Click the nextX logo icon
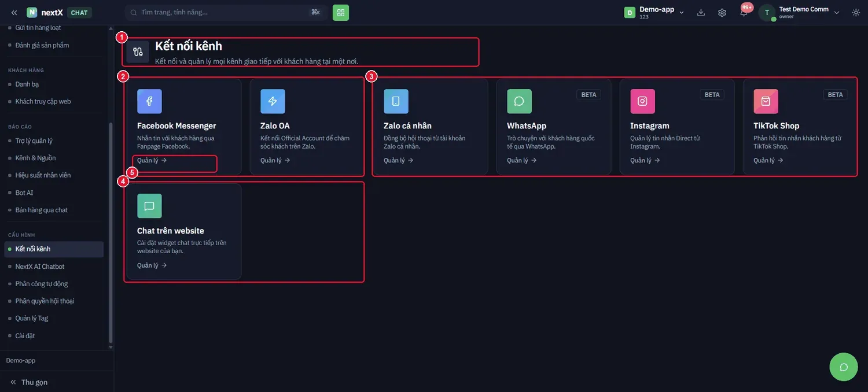The height and width of the screenshot is (392, 868). [x=32, y=13]
